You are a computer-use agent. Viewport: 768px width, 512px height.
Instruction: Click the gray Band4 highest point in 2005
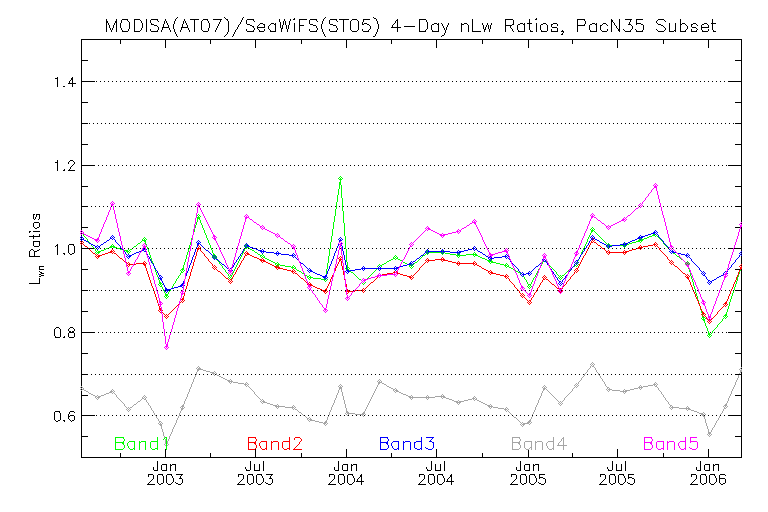[593, 365]
